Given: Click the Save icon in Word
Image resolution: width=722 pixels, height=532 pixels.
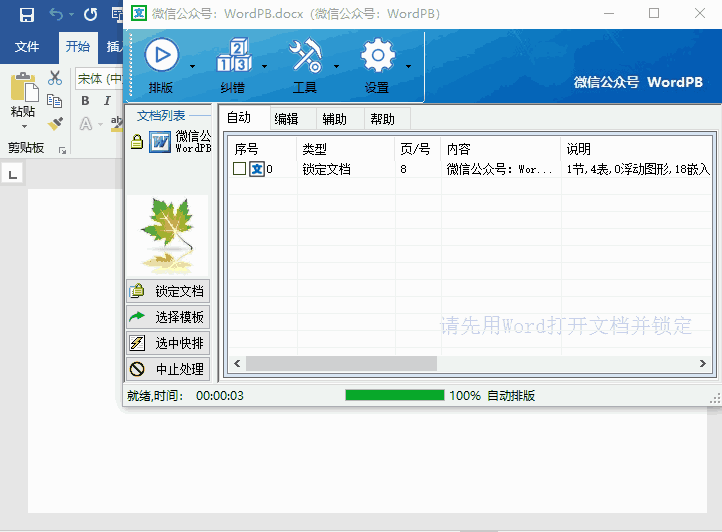Looking at the screenshot, I should coord(27,15).
